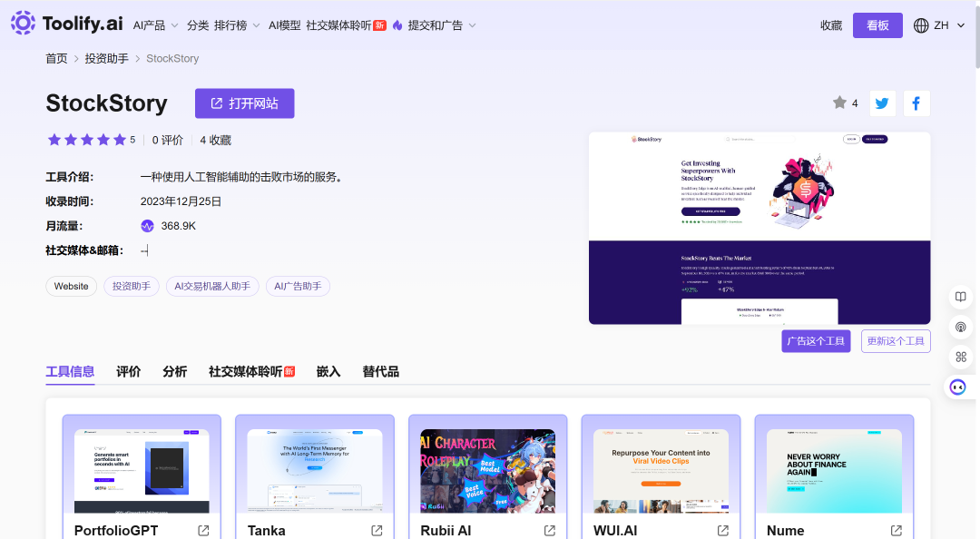Click the 打开网站 button
The height and width of the screenshot is (539, 980).
pyautogui.click(x=244, y=103)
